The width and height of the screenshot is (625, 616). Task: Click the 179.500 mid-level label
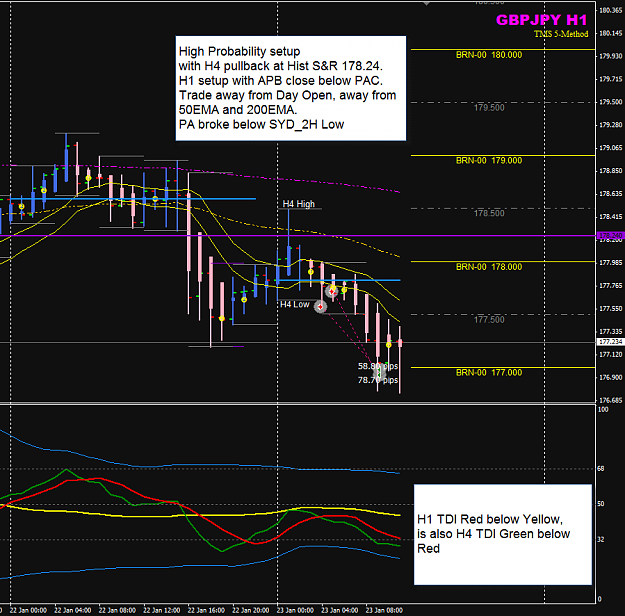click(x=489, y=108)
